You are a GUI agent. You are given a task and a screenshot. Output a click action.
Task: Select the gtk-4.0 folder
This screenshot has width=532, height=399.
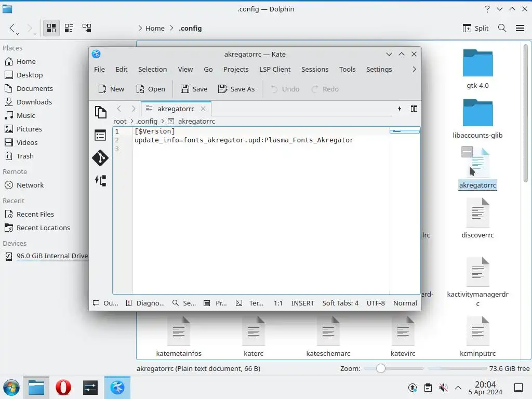477,69
